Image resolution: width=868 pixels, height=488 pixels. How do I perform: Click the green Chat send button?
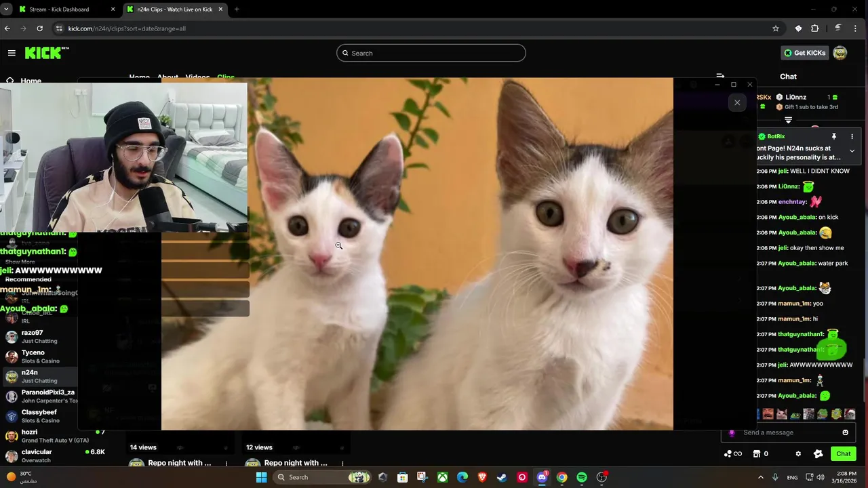[x=843, y=453]
